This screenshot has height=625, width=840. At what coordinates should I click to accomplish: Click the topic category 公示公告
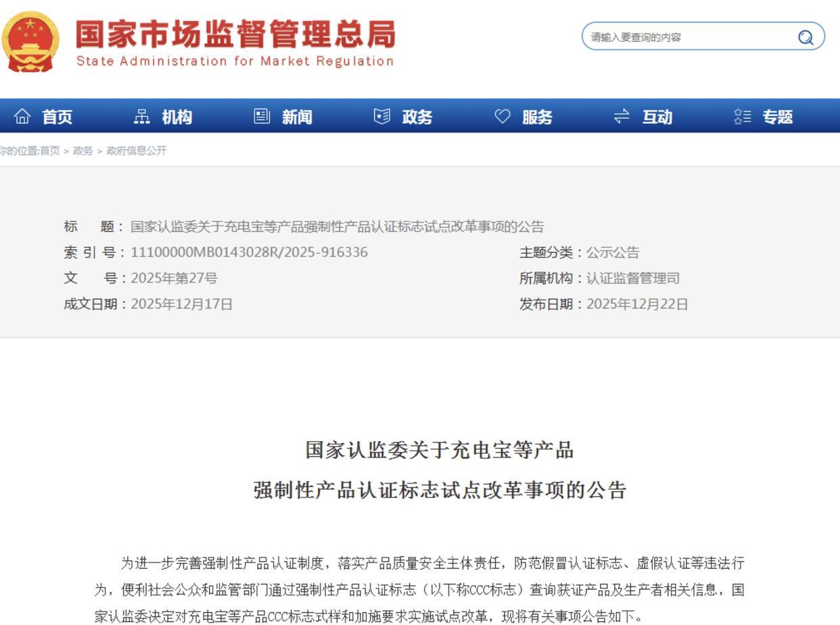coord(613,252)
